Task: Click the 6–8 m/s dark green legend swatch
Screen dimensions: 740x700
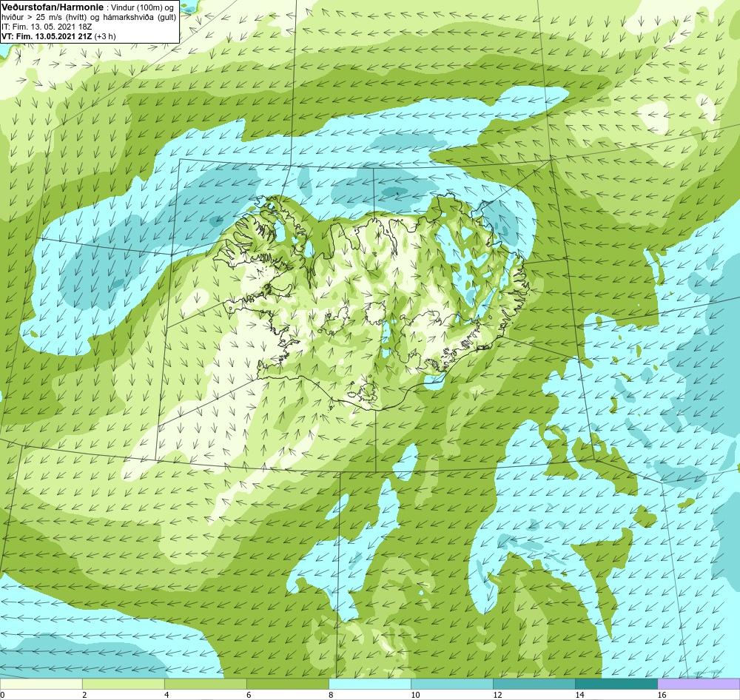Action: 288,684
